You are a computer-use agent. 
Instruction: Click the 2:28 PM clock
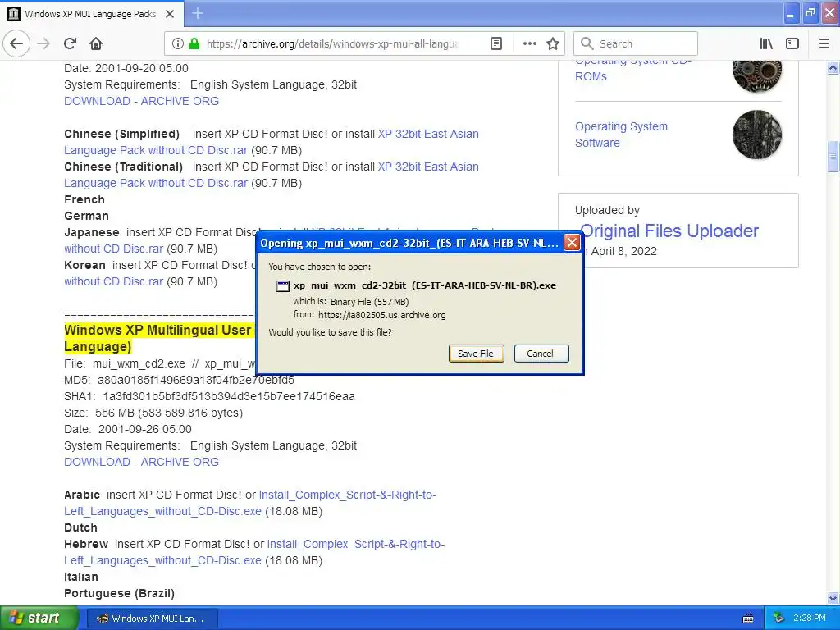(x=810, y=619)
